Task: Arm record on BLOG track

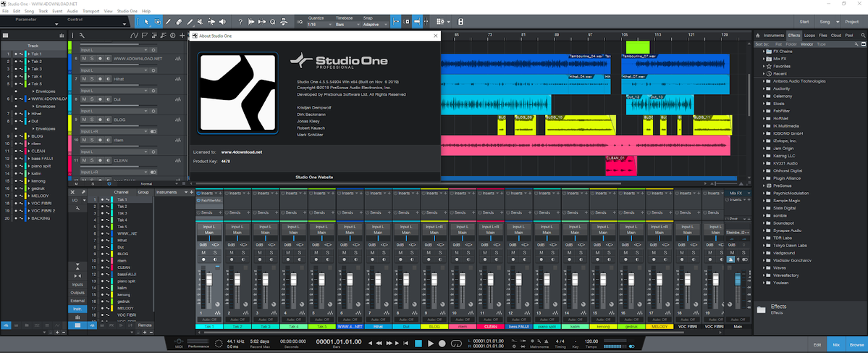Action: point(100,120)
